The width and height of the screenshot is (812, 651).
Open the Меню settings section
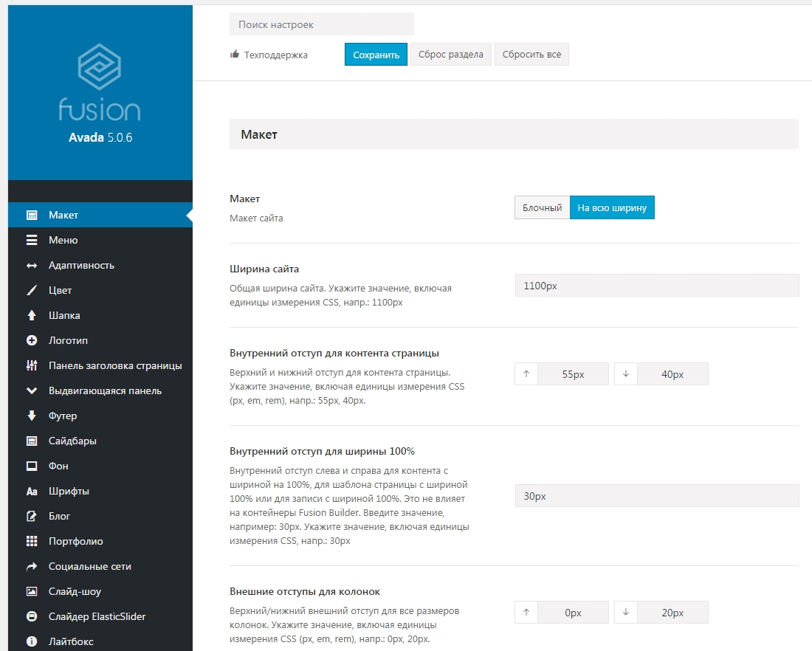[100, 241]
